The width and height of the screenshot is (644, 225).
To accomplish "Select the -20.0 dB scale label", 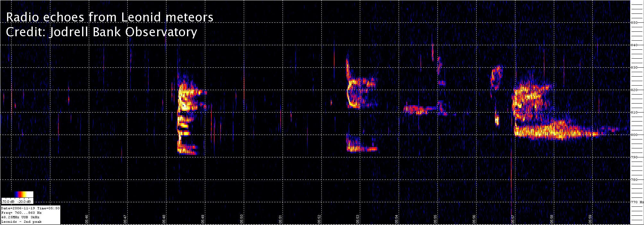I will point(25,202).
